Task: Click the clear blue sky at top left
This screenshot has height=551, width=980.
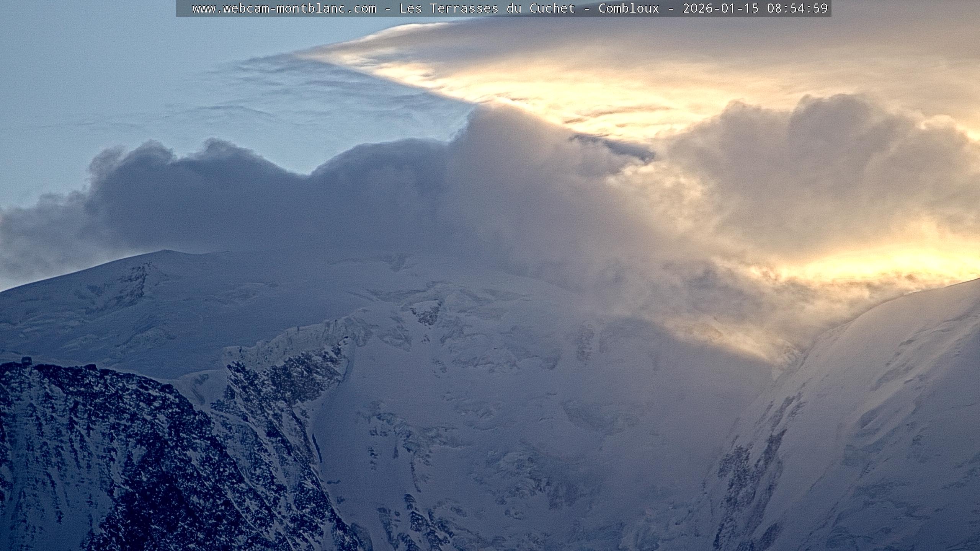Action: coord(77,57)
